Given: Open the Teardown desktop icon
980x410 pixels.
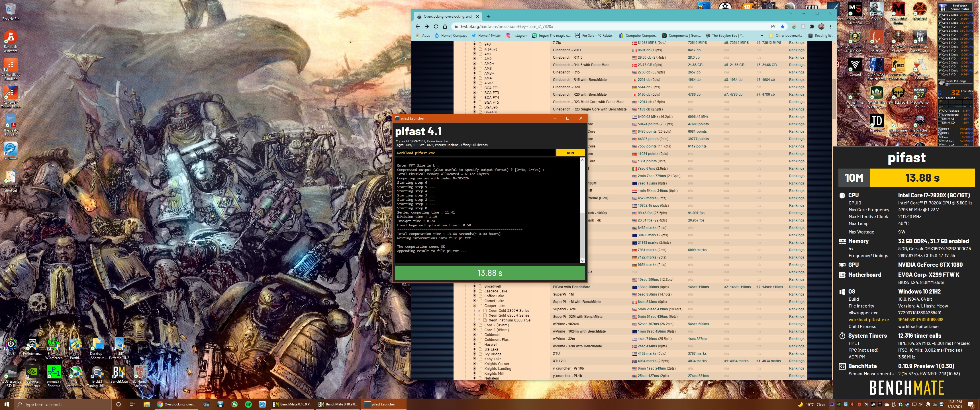Looking at the screenshot, I should (x=877, y=123).
